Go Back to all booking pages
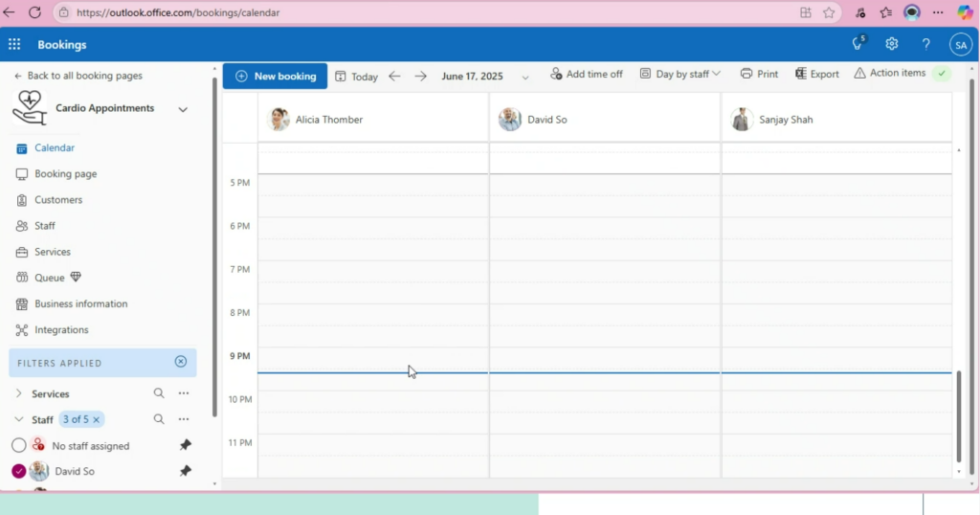Image resolution: width=980 pixels, height=515 pixels. pos(78,76)
